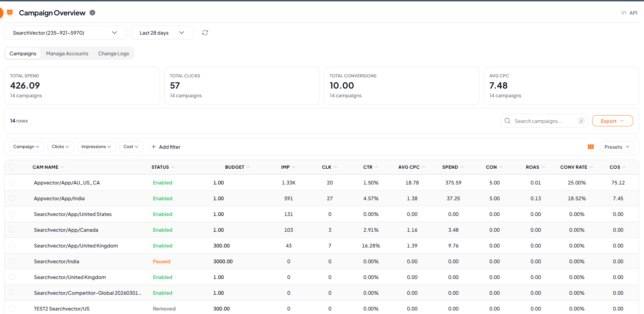Focus the Search campaigns field
Viewport: 644px width, 314px height.
pyautogui.click(x=544, y=121)
